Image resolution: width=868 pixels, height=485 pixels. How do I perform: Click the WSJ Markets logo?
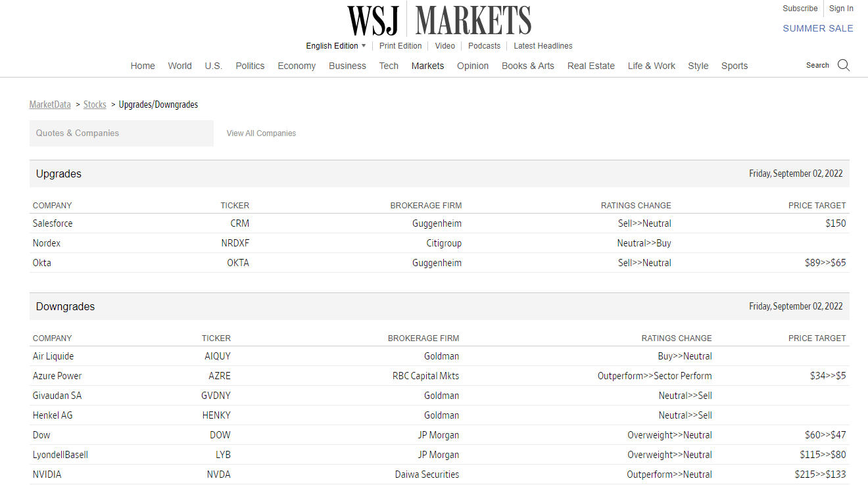pyautogui.click(x=439, y=20)
